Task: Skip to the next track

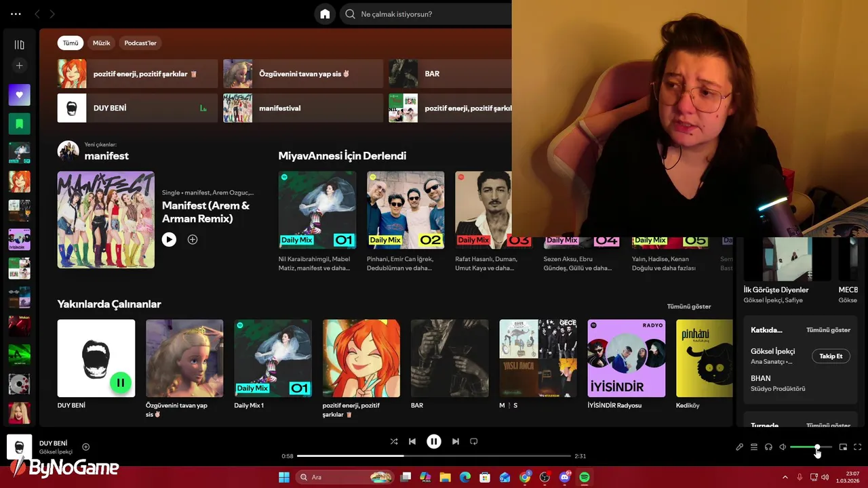Action: [456, 441]
